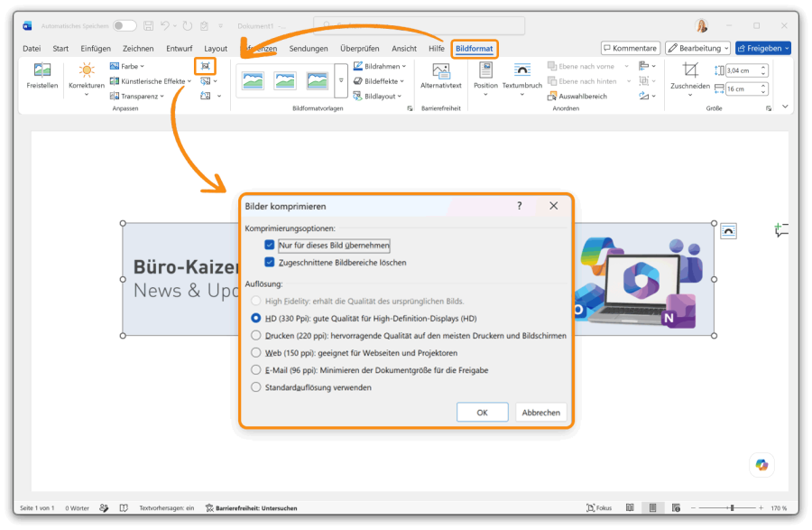The width and height of the screenshot is (812, 530).
Task: Click the Bild ändern icon
Action: pyautogui.click(x=206, y=81)
